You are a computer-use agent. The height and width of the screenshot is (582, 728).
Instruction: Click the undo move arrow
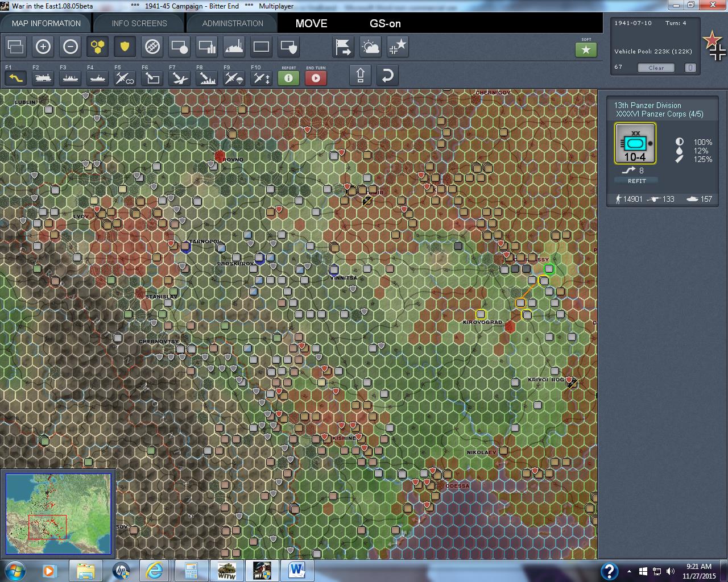tap(387, 76)
